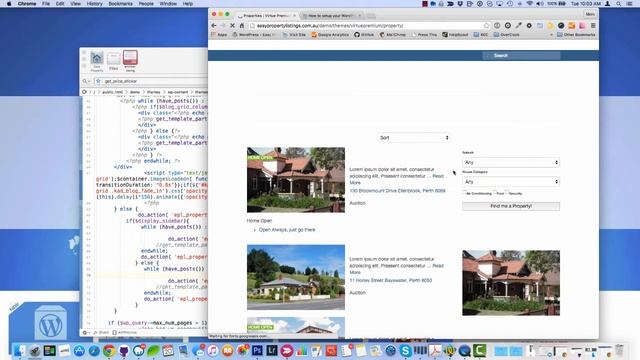Open Spotlight search in the menu bar
Screen dimensions: 640x360
tap(619, 4)
